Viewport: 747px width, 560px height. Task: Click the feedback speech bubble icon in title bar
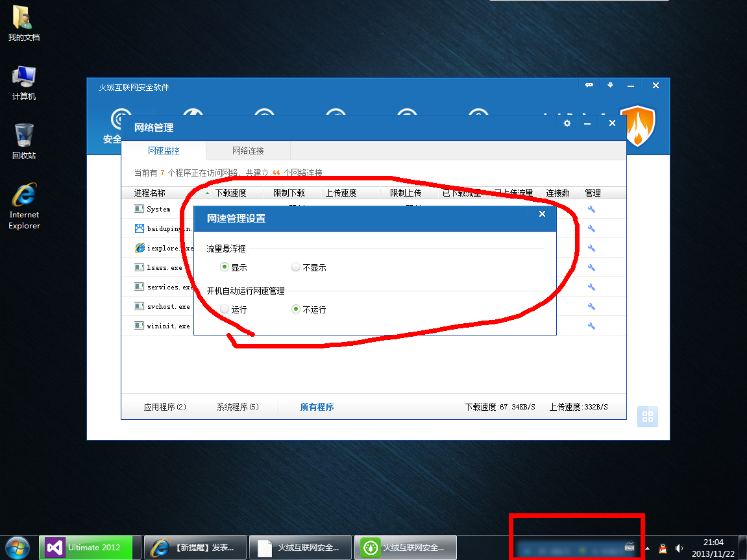589,86
